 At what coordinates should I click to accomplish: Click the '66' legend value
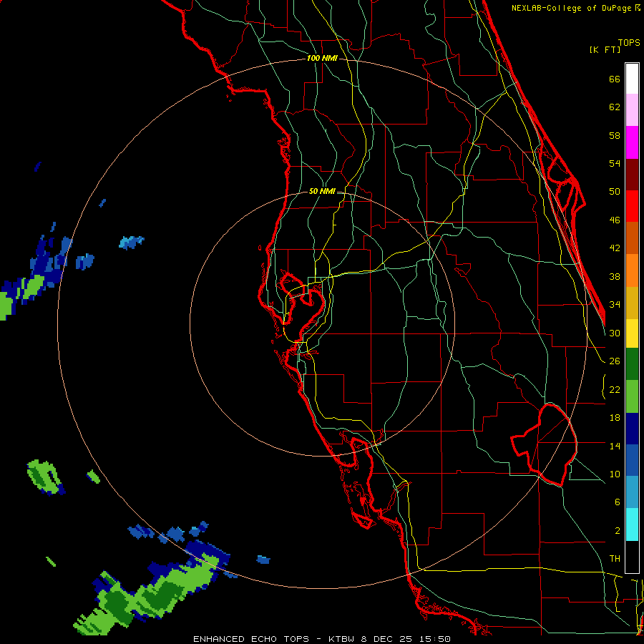[x=615, y=79]
